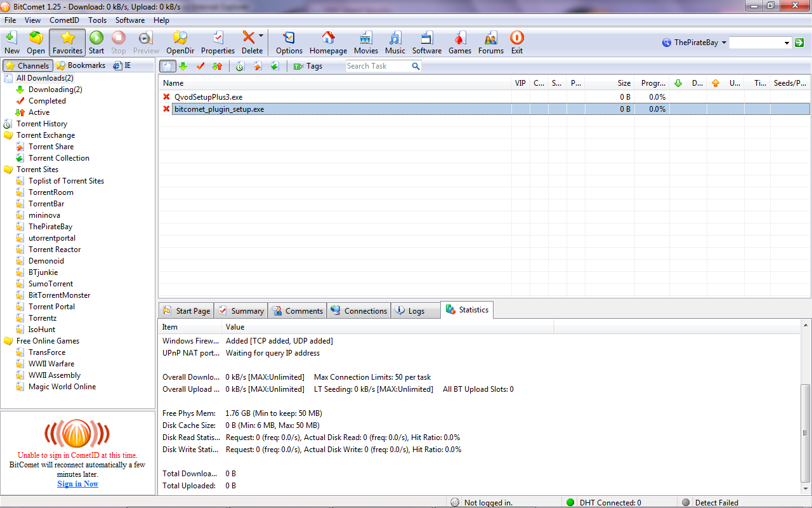Select Downloading(2) in the sidebar tree
This screenshot has width=812, height=508.
(x=55, y=90)
